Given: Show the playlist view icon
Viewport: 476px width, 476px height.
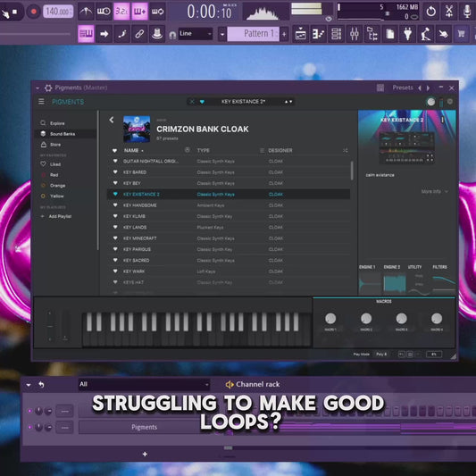Looking at the screenshot, I should point(301,34).
